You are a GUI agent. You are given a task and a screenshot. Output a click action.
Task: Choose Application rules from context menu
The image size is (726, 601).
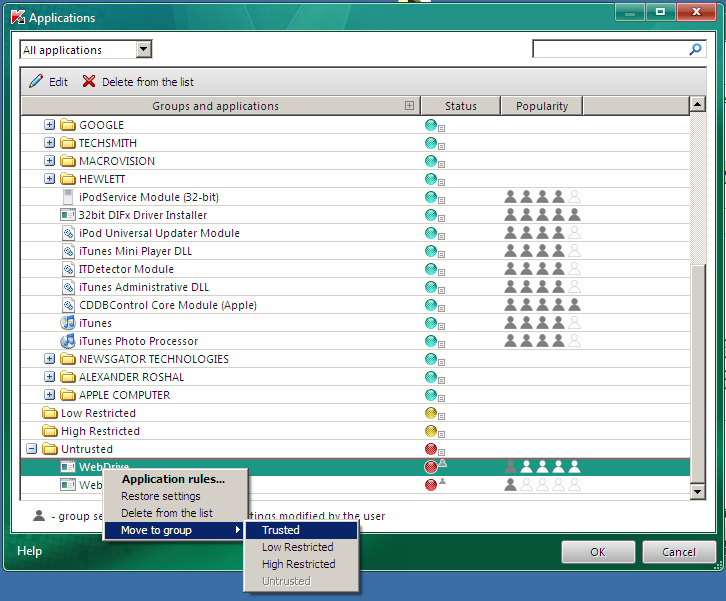click(x=173, y=479)
